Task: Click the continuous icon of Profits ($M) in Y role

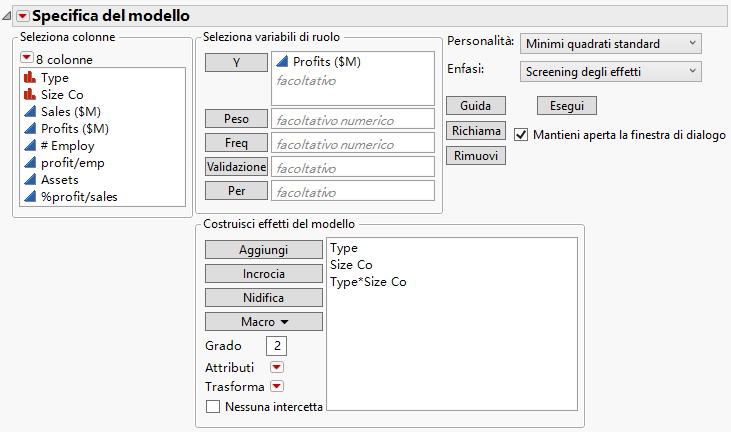Action: [282, 61]
